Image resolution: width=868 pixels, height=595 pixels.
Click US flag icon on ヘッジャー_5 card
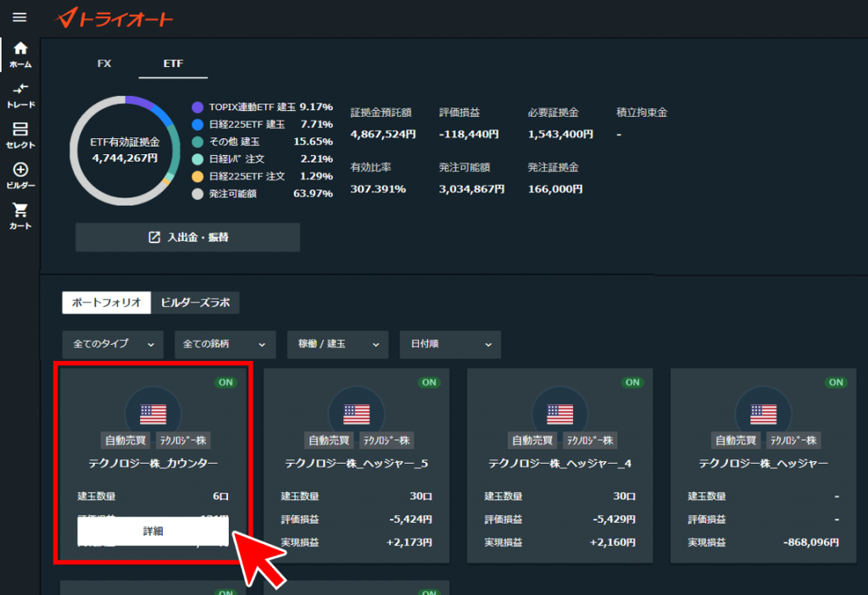coord(357,414)
